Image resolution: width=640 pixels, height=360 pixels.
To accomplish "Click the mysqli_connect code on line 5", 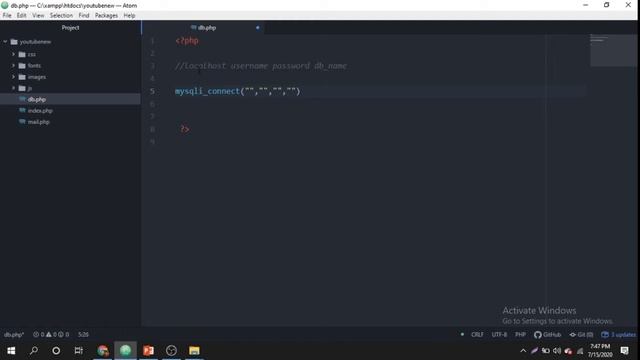I will tap(238, 91).
